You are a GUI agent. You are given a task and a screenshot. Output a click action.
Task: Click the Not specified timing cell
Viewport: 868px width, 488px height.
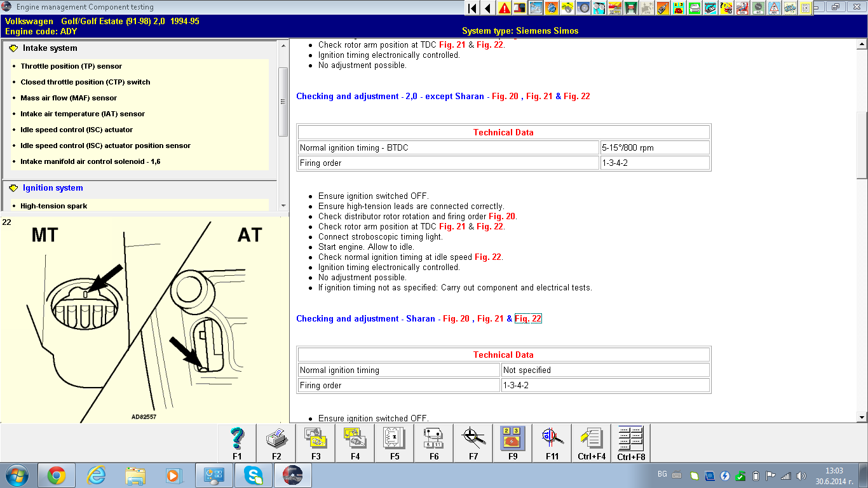605,370
